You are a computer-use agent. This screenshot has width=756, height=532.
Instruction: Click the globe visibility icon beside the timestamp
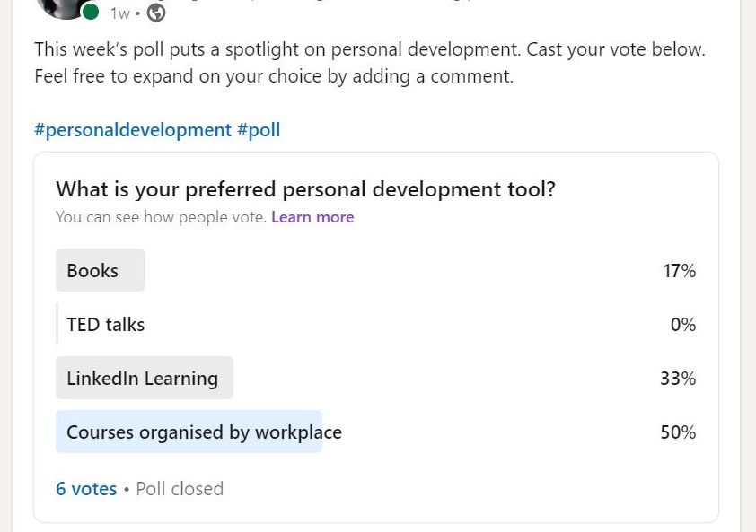pyautogui.click(x=156, y=13)
